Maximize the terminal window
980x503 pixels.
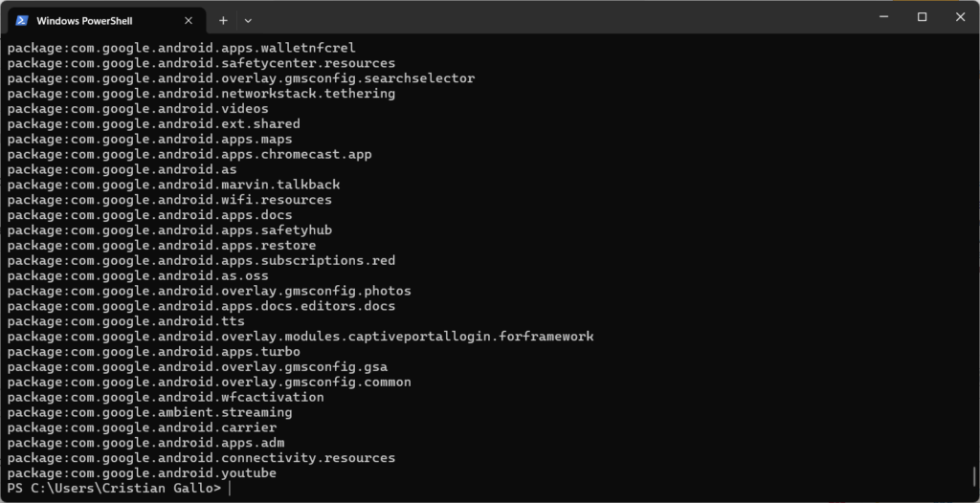[x=922, y=16]
